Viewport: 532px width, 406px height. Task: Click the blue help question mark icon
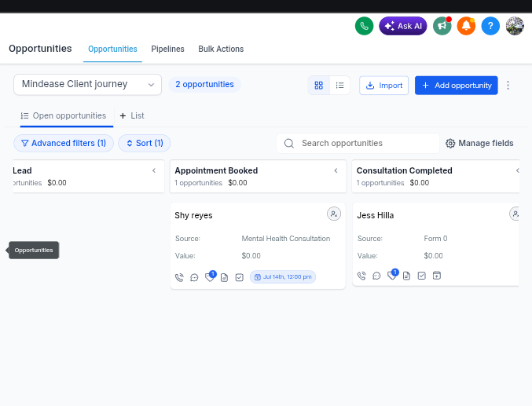click(x=490, y=26)
